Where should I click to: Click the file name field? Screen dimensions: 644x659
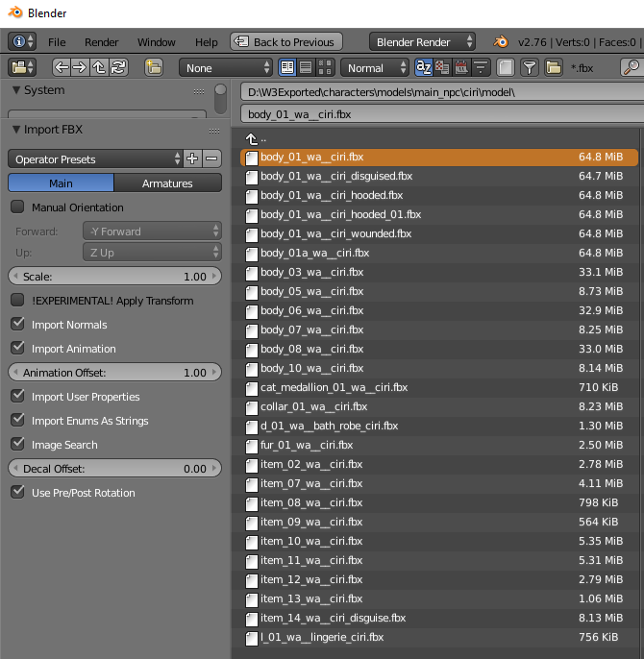(x=442, y=114)
